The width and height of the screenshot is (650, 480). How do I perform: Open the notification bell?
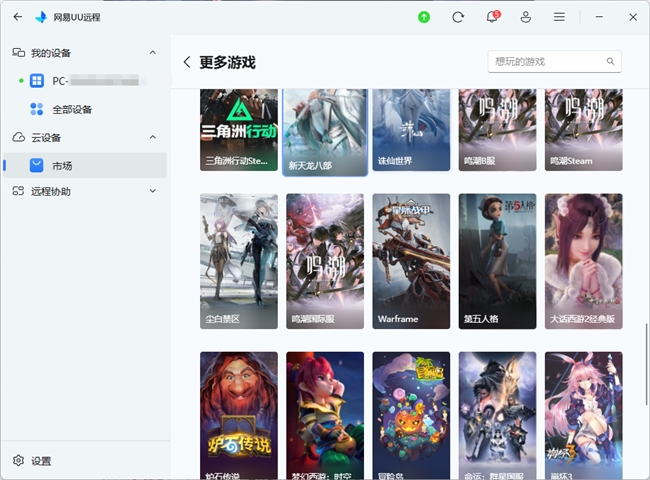(x=491, y=17)
